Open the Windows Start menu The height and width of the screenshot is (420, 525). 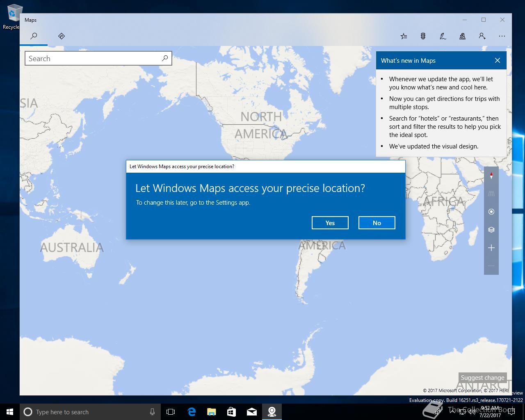pos(10,412)
